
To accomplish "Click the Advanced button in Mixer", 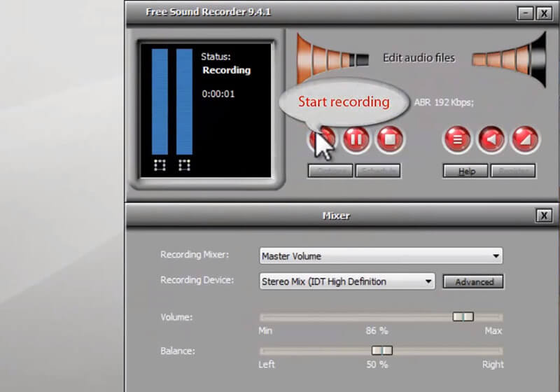I will pyautogui.click(x=473, y=281).
